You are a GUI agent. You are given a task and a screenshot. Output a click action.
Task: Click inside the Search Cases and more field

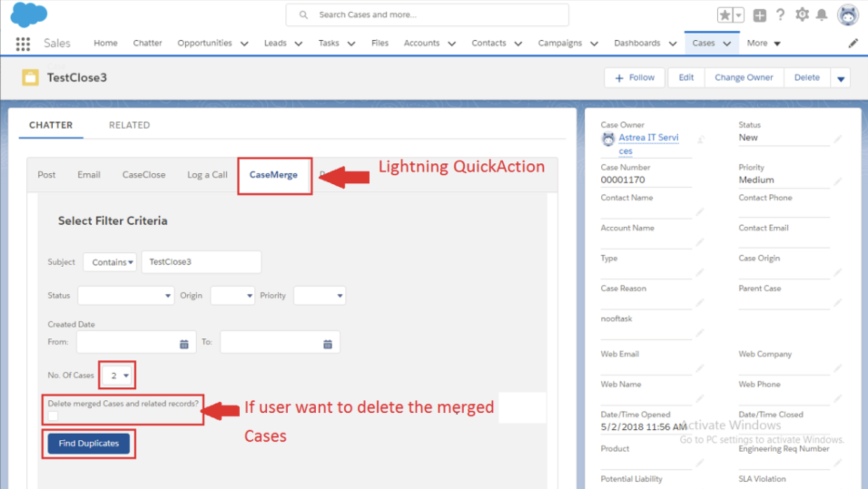pyautogui.click(x=427, y=14)
